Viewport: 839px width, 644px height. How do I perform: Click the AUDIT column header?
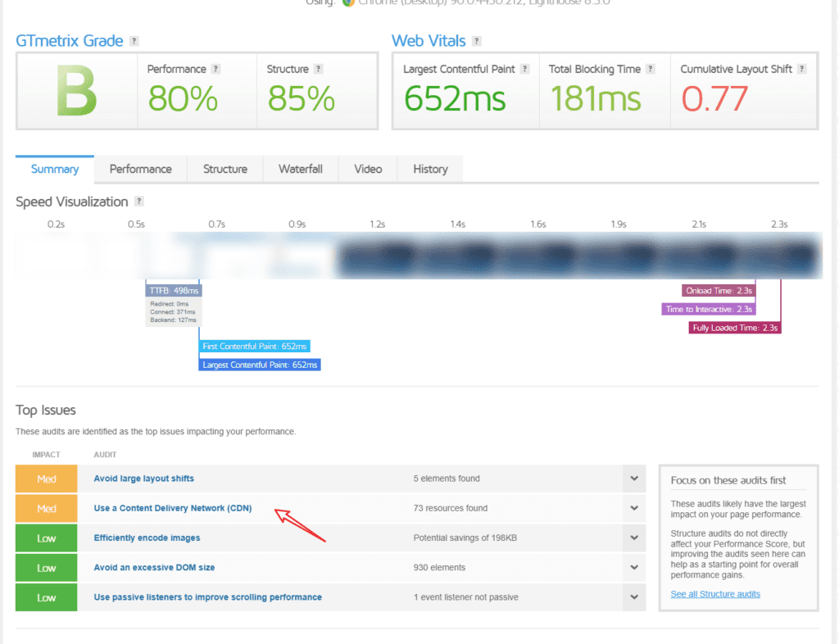click(105, 455)
